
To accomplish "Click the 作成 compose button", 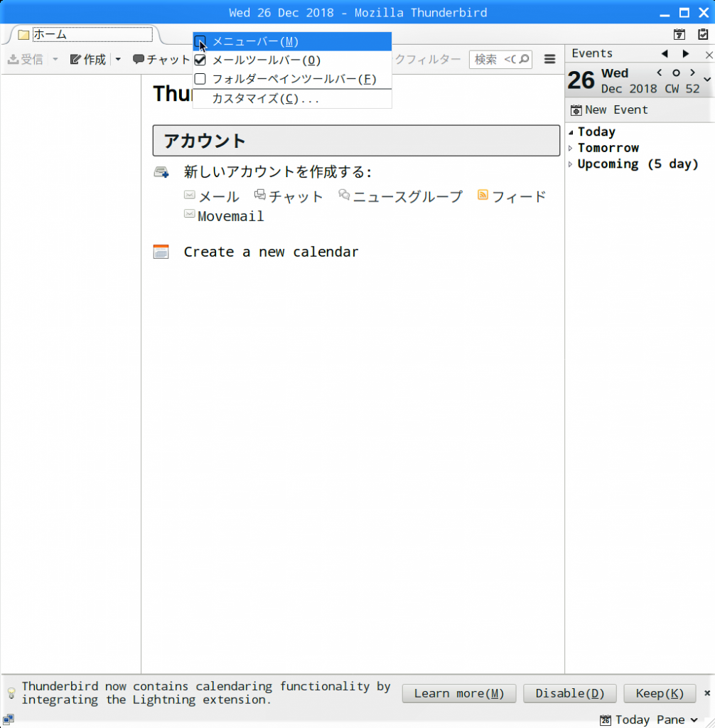I will tap(88, 60).
